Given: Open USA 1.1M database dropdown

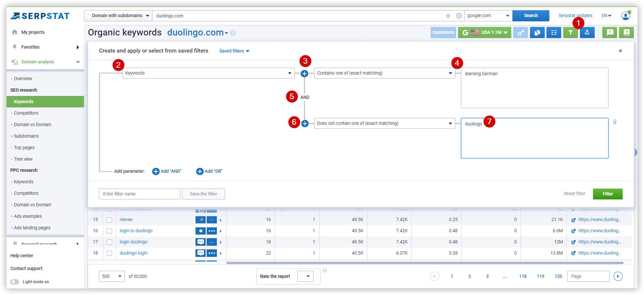Looking at the screenshot, I should [485, 33].
